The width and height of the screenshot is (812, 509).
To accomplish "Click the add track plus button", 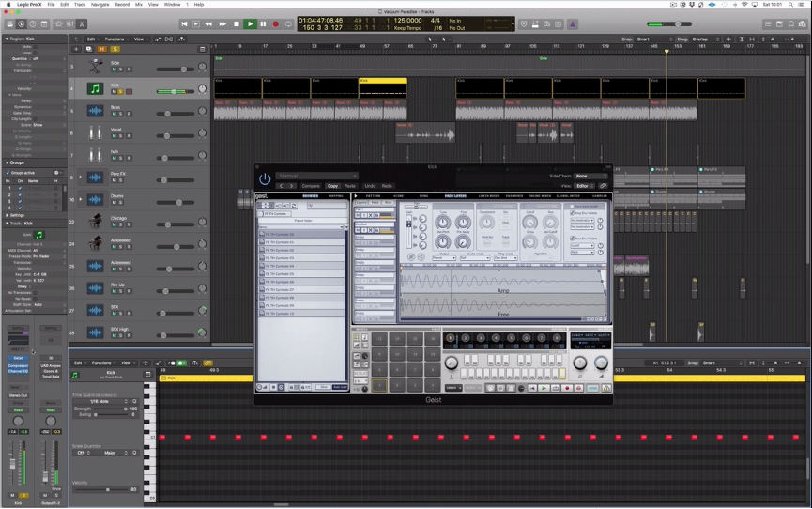I will pos(76,49).
